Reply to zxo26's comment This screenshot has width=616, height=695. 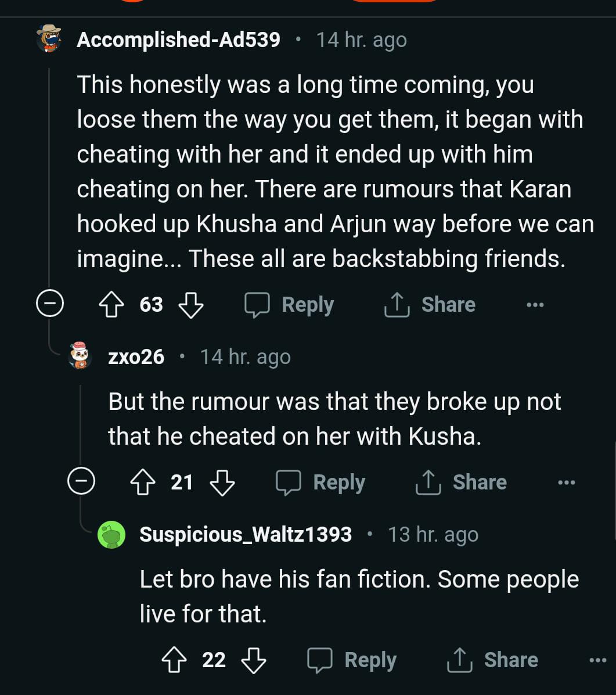pyautogui.click(x=321, y=482)
